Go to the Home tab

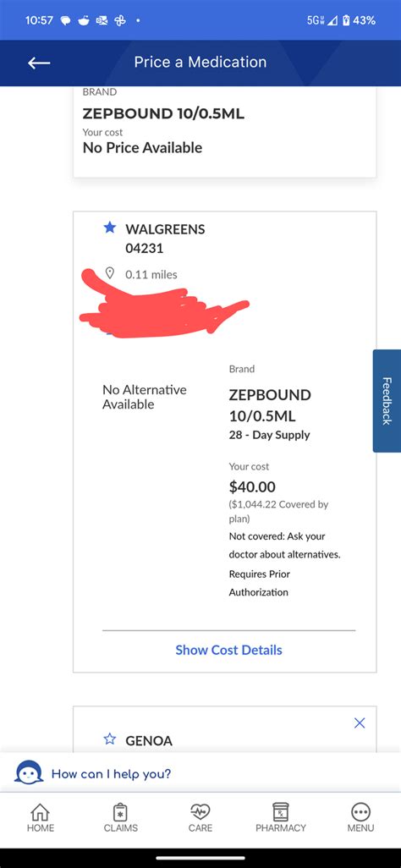pos(39,817)
